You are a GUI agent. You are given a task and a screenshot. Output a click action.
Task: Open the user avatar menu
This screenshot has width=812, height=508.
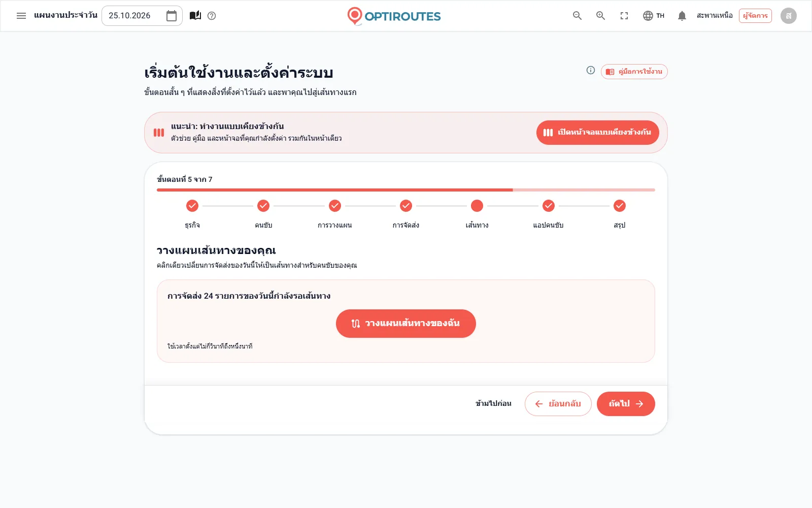coord(789,16)
